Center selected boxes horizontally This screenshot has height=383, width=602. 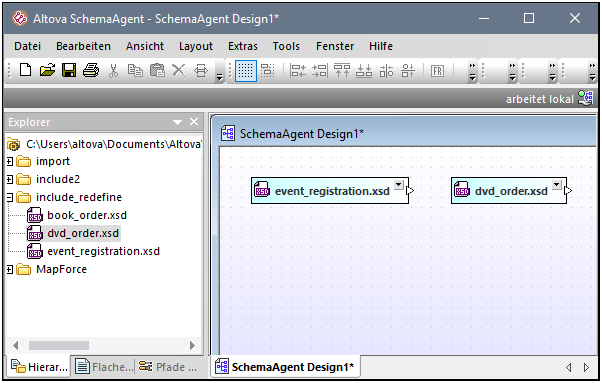386,71
